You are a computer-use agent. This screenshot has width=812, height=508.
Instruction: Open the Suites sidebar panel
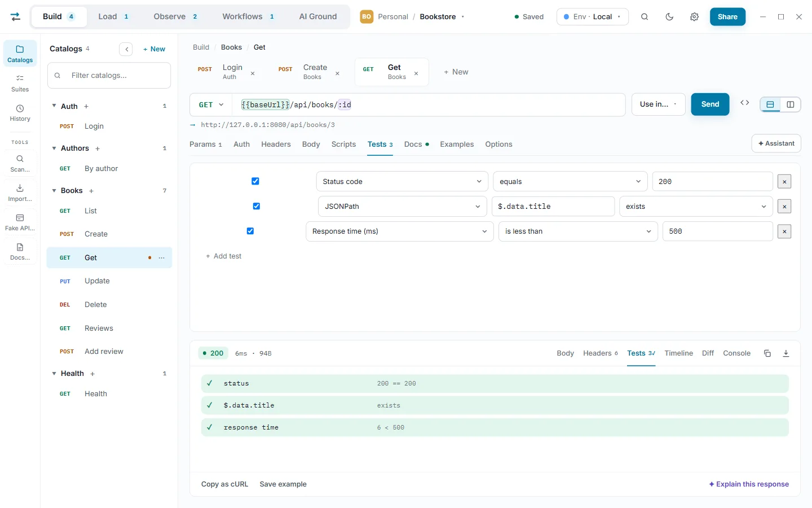[x=20, y=83]
